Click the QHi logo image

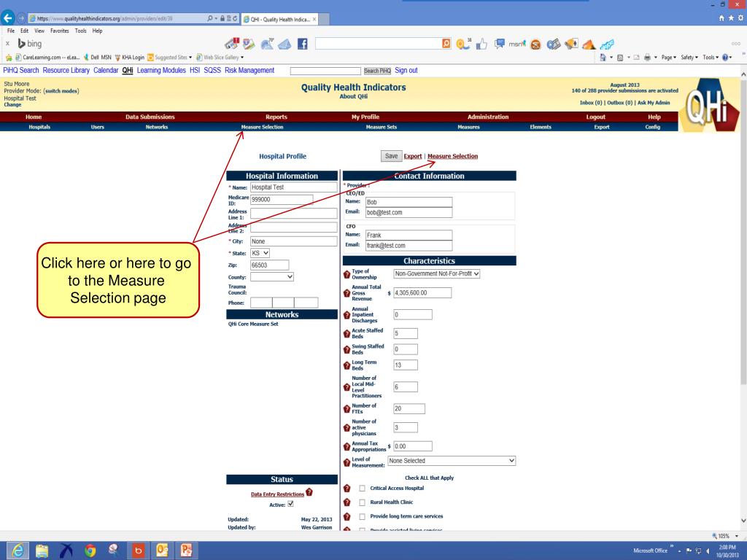710,106
